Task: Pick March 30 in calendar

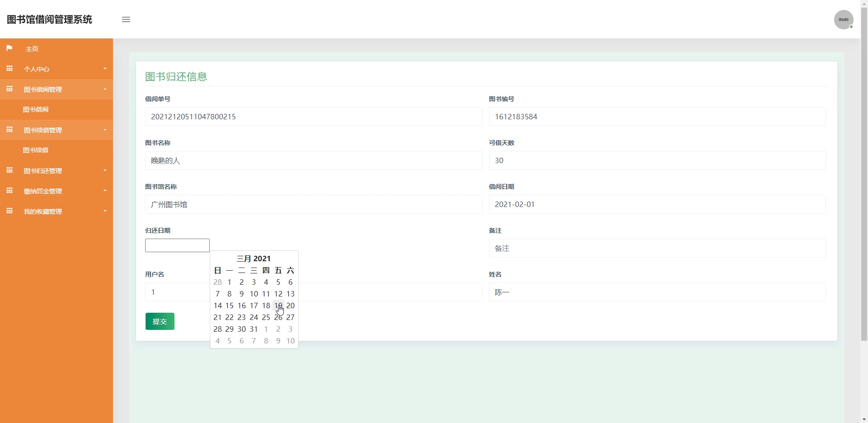Action: point(241,329)
